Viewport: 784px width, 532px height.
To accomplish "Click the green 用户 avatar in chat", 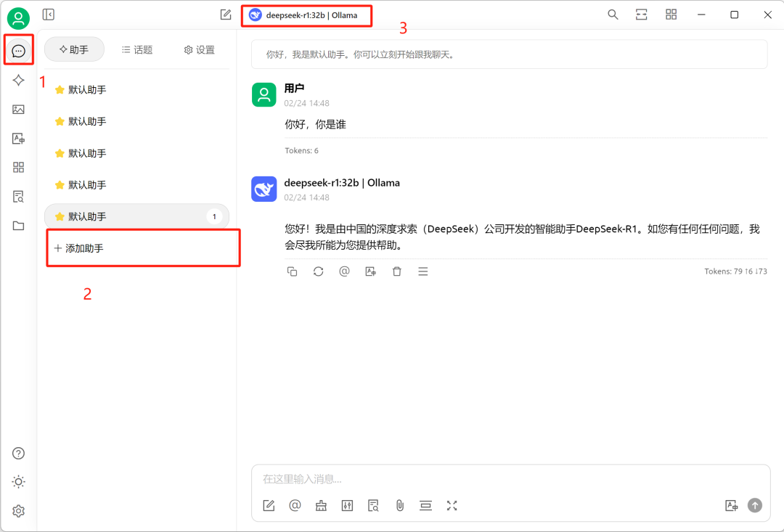I will tap(264, 94).
